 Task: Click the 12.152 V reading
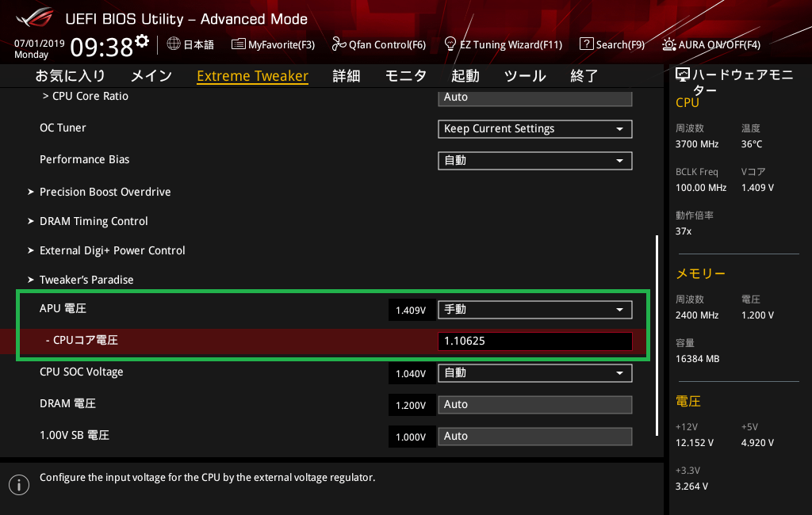pyautogui.click(x=695, y=443)
